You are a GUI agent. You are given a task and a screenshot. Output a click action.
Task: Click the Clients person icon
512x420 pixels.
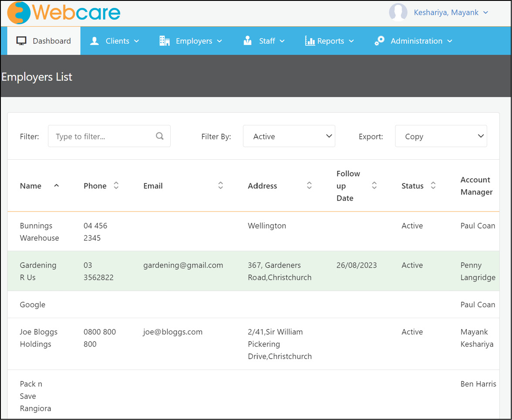[94, 41]
